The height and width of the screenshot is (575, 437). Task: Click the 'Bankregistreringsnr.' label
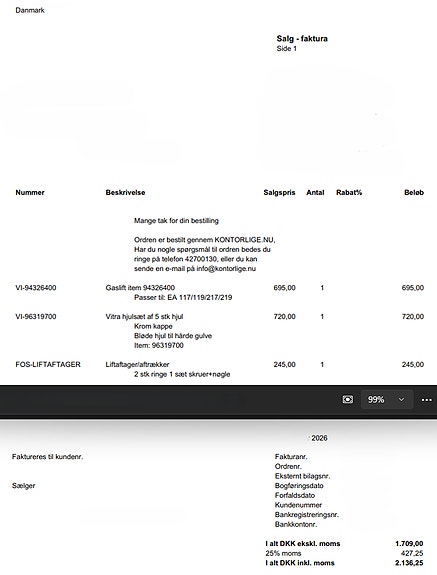(x=307, y=515)
